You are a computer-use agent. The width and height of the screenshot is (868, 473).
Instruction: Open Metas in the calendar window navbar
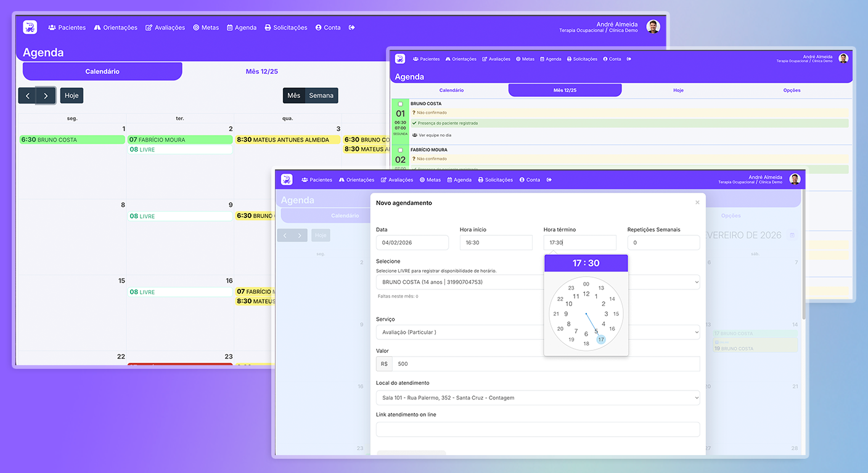point(206,28)
